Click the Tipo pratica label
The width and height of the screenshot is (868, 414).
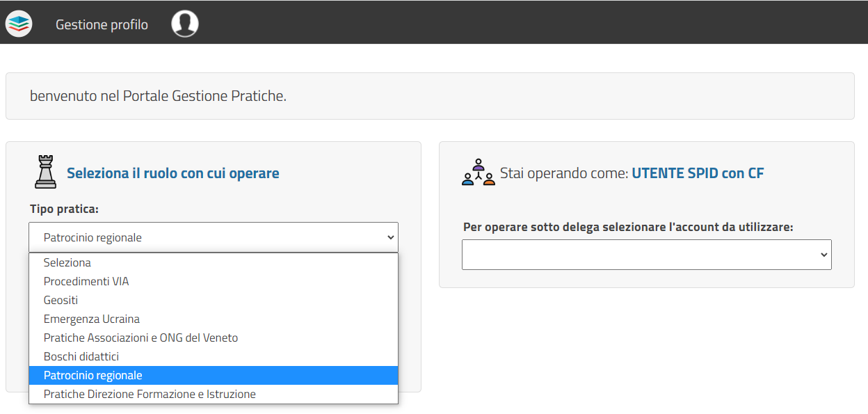(64, 209)
